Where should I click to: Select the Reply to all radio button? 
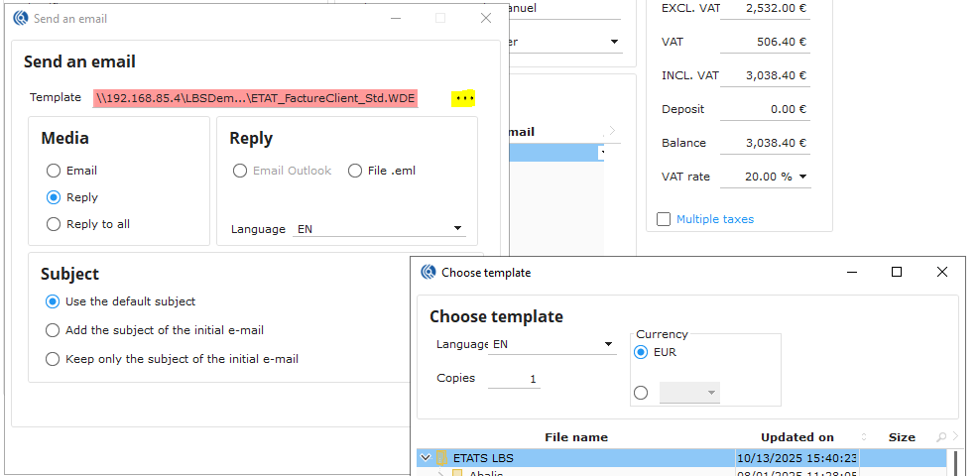click(x=54, y=224)
